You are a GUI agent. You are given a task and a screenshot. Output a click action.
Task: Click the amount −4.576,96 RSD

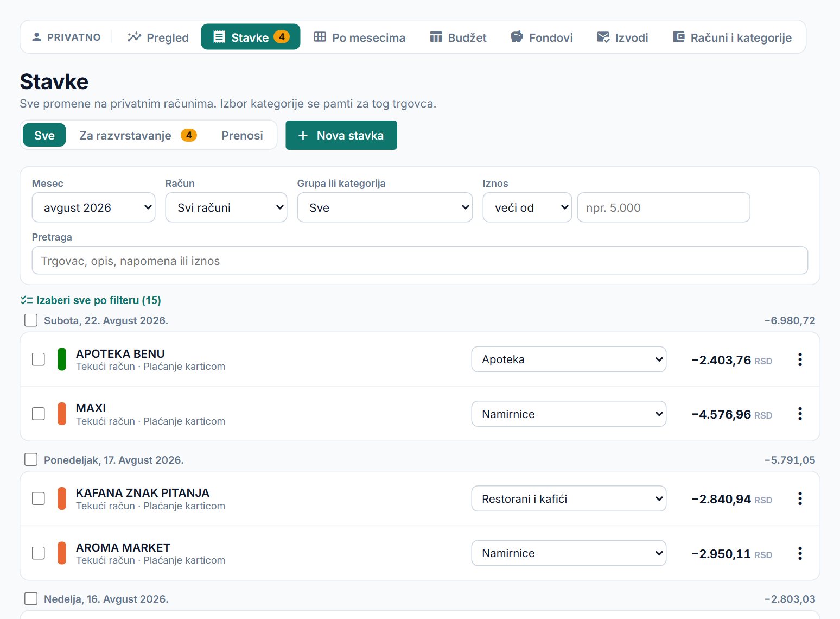pos(731,414)
